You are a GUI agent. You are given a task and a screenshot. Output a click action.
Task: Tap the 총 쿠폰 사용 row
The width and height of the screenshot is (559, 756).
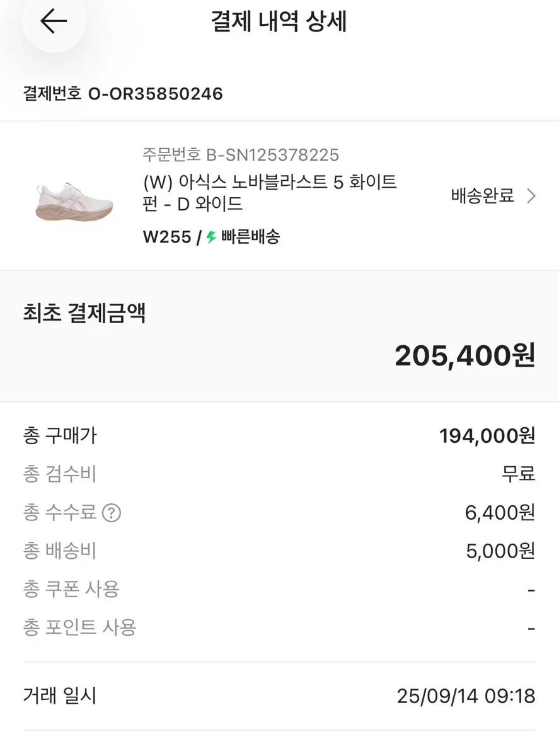point(279,590)
